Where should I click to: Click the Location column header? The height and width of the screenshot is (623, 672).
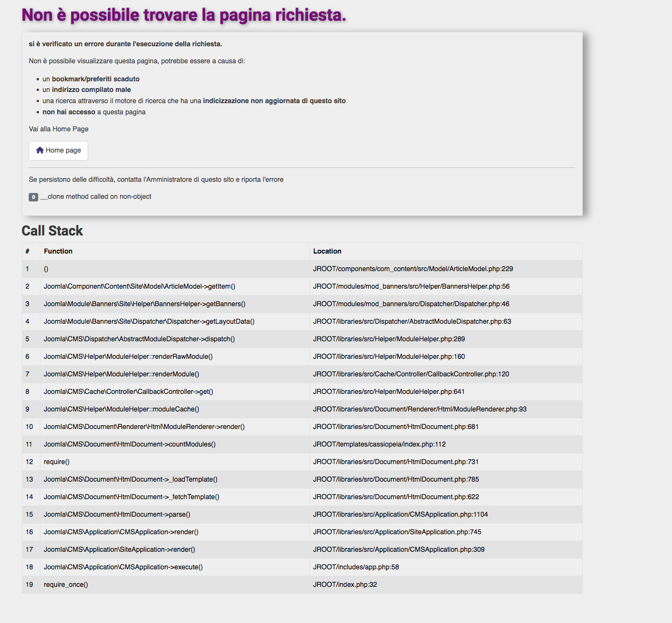coord(327,251)
